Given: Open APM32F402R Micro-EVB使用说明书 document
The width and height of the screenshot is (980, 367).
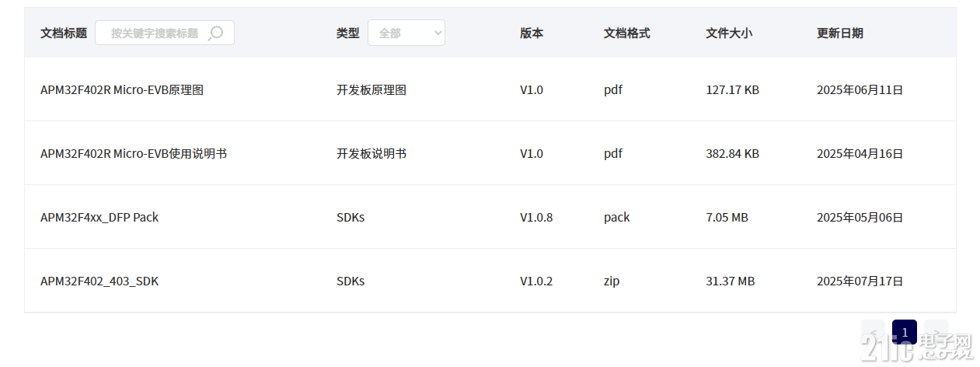Looking at the screenshot, I should pyautogui.click(x=134, y=154).
